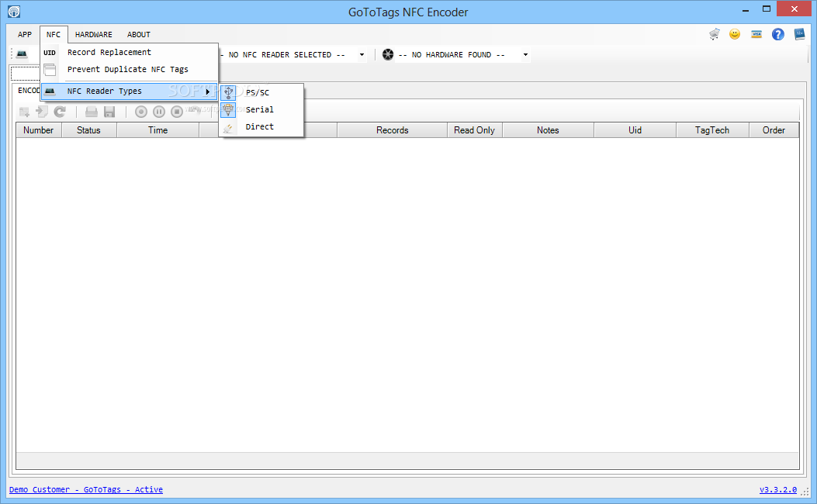Open the NFC reader selection dropdown
The width and height of the screenshot is (817, 504).
point(362,55)
